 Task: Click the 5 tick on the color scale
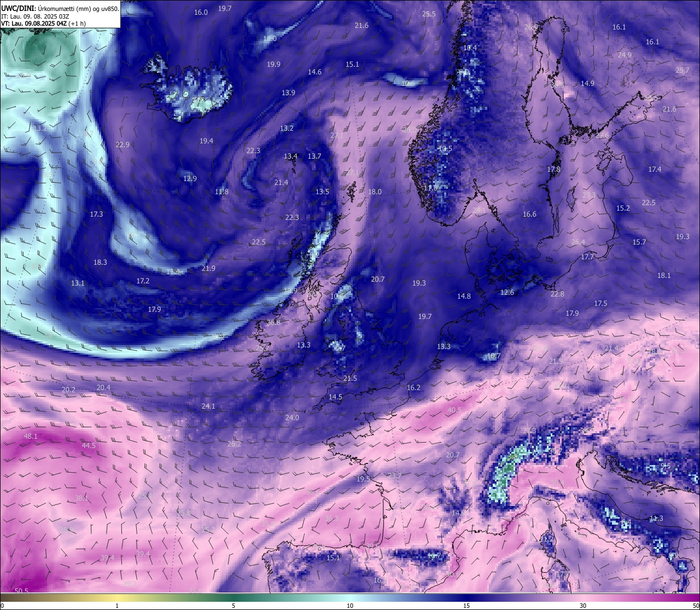234,606
